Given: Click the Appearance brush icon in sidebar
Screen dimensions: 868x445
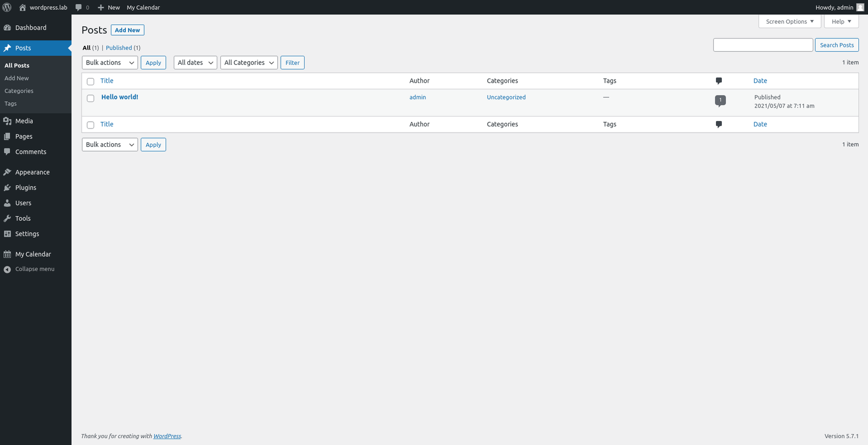Looking at the screenshot, I should click(7, 172).
